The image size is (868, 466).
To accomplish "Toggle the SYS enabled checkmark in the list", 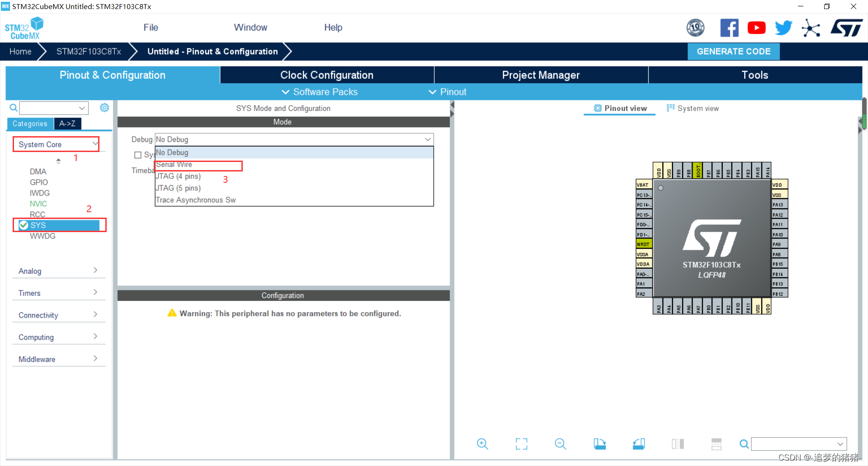I will (x=24, y=225).
